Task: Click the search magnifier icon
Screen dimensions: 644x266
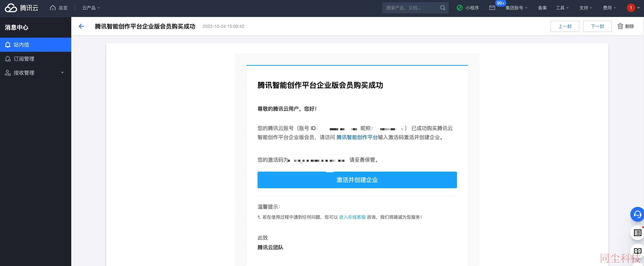Action: (x=443, y=8)
